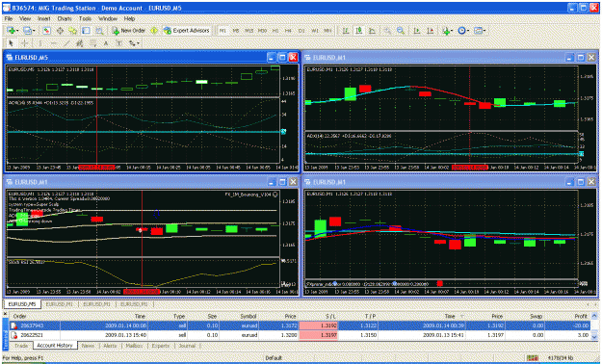
Task: Toggle chart Auto Scroll
Action: [417, 31]
